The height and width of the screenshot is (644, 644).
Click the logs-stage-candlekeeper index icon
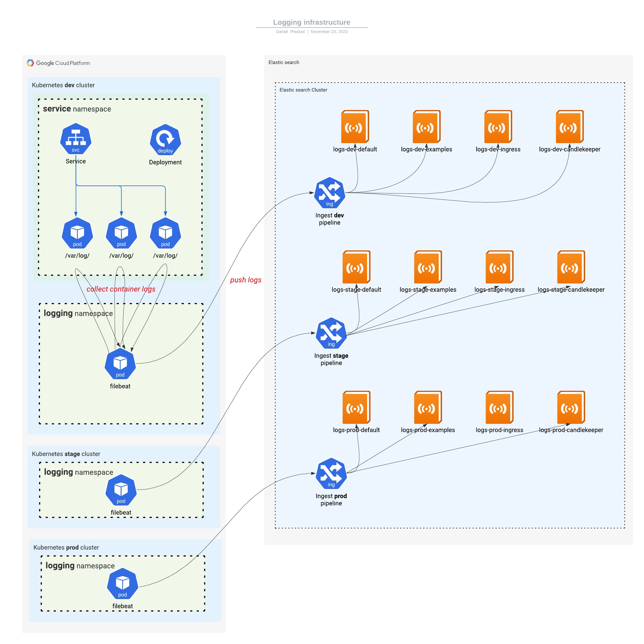[571, 267]
